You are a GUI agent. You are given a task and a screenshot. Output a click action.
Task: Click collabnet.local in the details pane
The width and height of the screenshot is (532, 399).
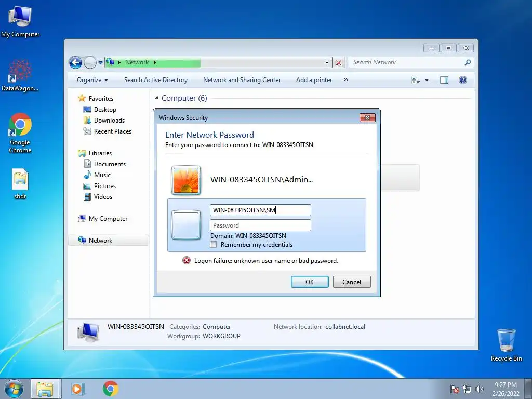point(345,327)
